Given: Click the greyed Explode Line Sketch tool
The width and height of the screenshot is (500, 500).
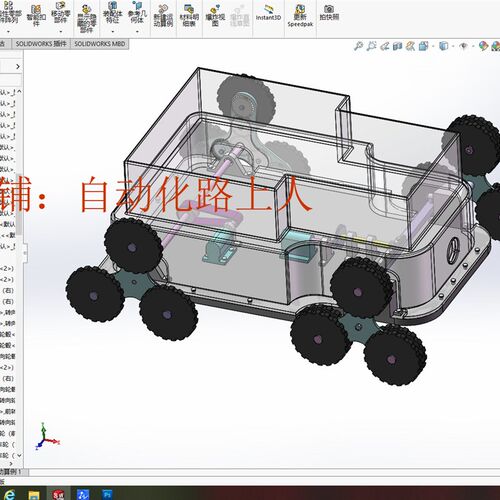Looking at the screenshot, I should (240, 15).
